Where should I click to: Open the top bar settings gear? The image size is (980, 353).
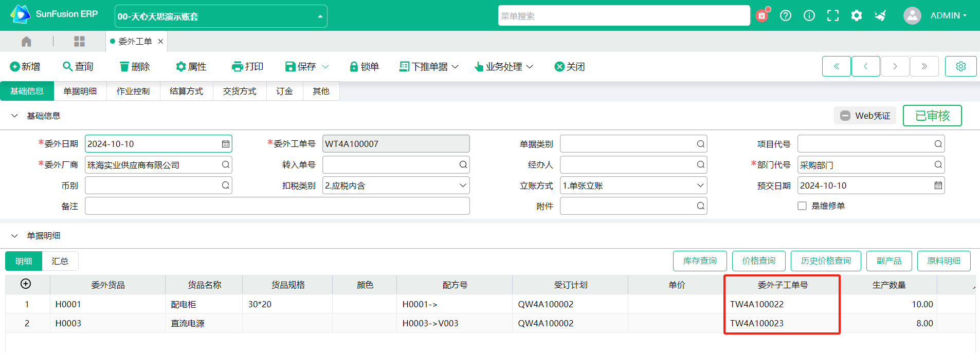[x=857, y=15]
